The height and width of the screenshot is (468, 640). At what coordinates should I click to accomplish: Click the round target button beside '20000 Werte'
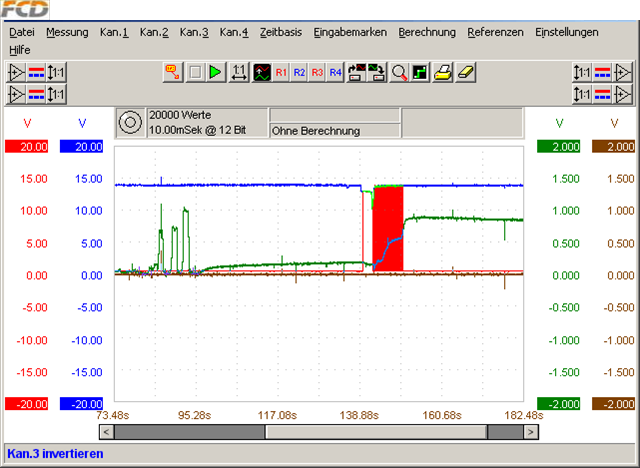pos(130,123)
